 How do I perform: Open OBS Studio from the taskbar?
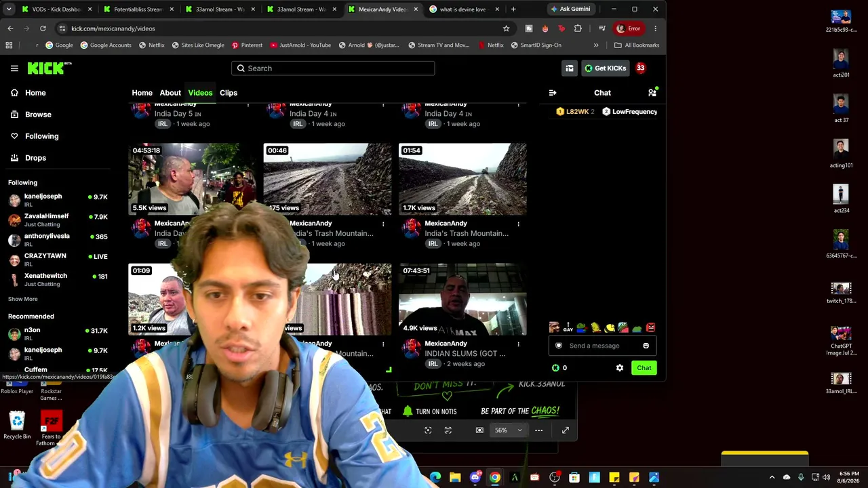point(555,478)
